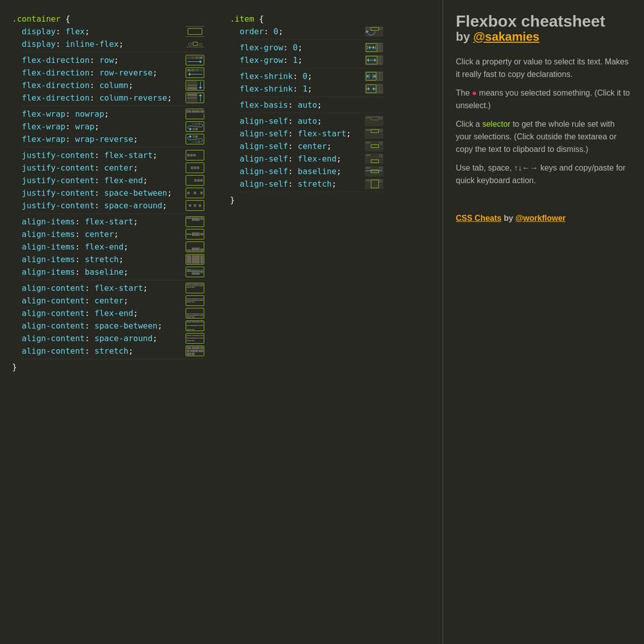Image resolution: width=644 pixels, height=644 pixels.
Task: Select the 'inline-flex' value text
Action: (x=92, y=44)
